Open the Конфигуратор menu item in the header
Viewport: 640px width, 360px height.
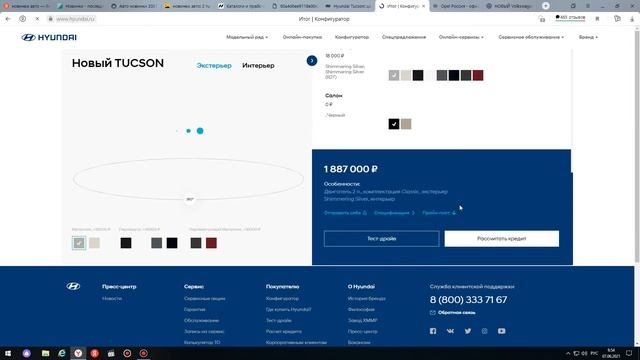pos(352,37)
